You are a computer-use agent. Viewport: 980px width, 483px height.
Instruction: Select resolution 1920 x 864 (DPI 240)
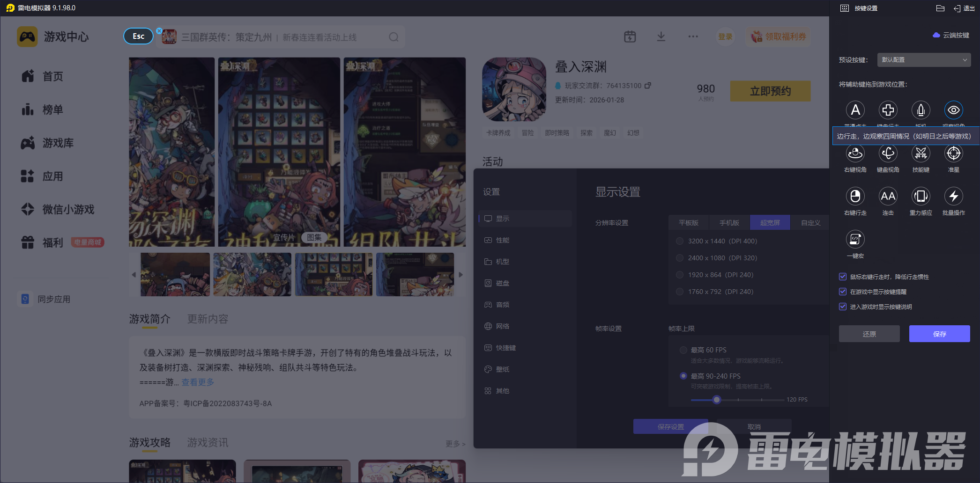tap(680, 275)
